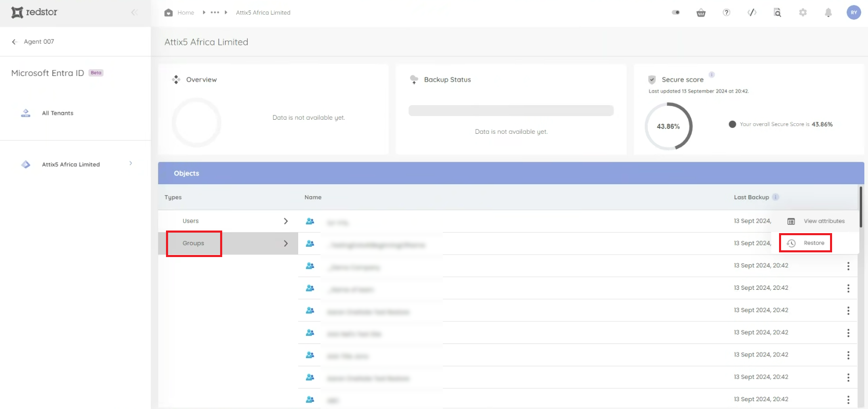This screenshot has width=868, height=409.
Task: Open the more-options menu in the seventh row
Action: 848,355
